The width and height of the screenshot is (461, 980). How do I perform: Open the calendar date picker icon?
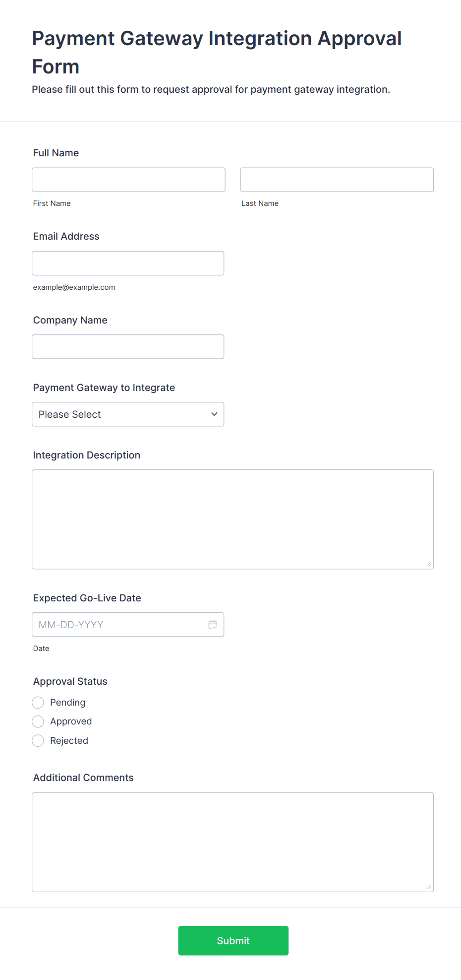213,625
